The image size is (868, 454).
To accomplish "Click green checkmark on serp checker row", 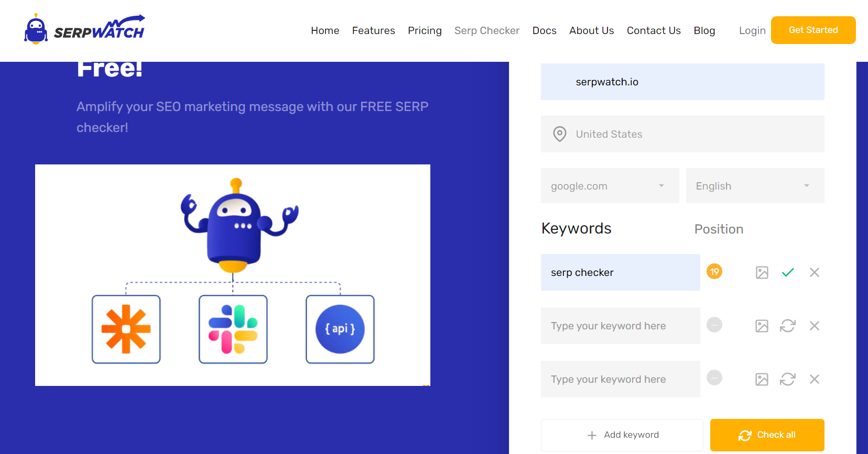I will tap(788, 272).
